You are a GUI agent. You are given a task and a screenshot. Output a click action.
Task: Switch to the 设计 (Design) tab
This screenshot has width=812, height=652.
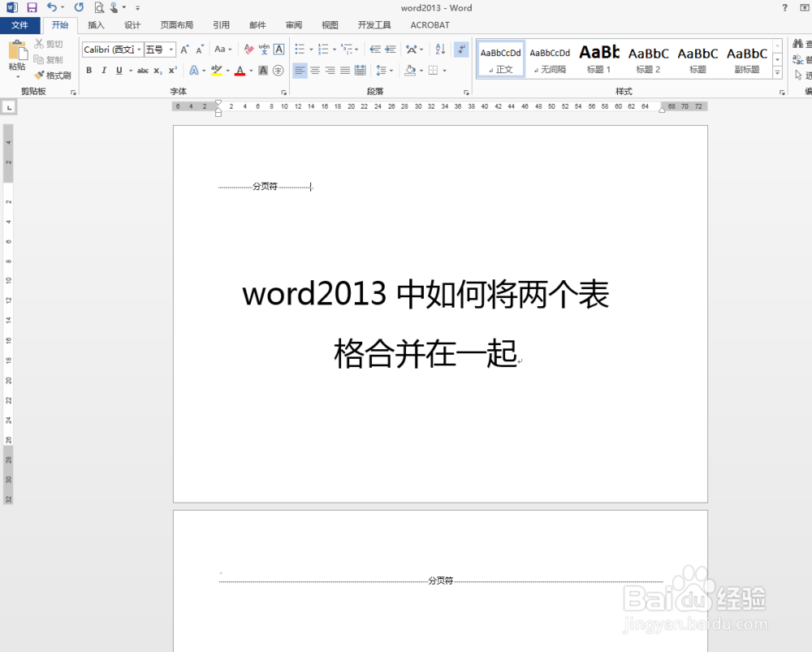[x=132, y=25]
